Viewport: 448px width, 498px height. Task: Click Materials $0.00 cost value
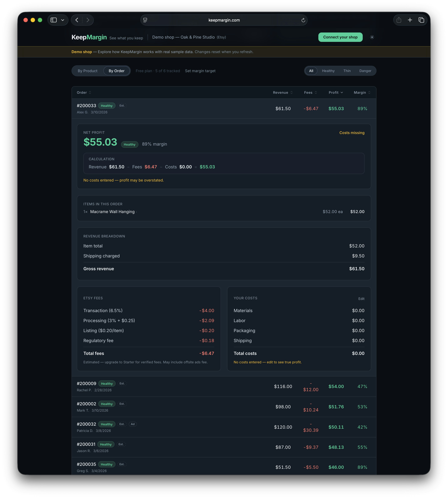point(358,311)
